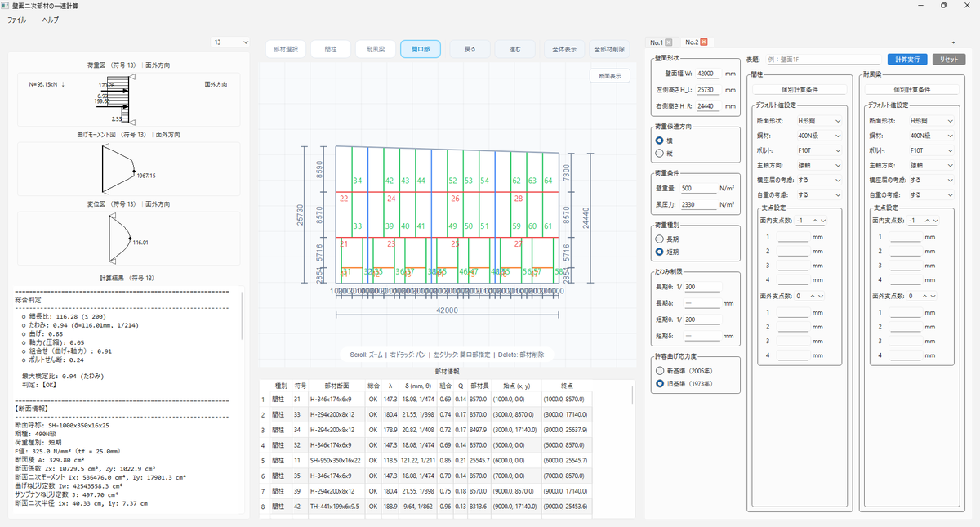The height and width of the screenshot is (527, 980).
Task: Open 間柱 鋼材 400N級 dropdown
Action: [819, 135]
